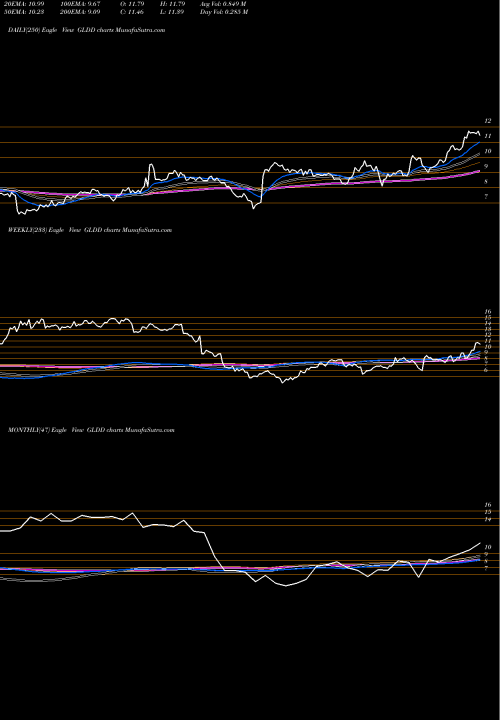Click the 16 price label on weekly chart
This screenshot has height=720, width=500.
pyautogui.click(x=488, y=311)
